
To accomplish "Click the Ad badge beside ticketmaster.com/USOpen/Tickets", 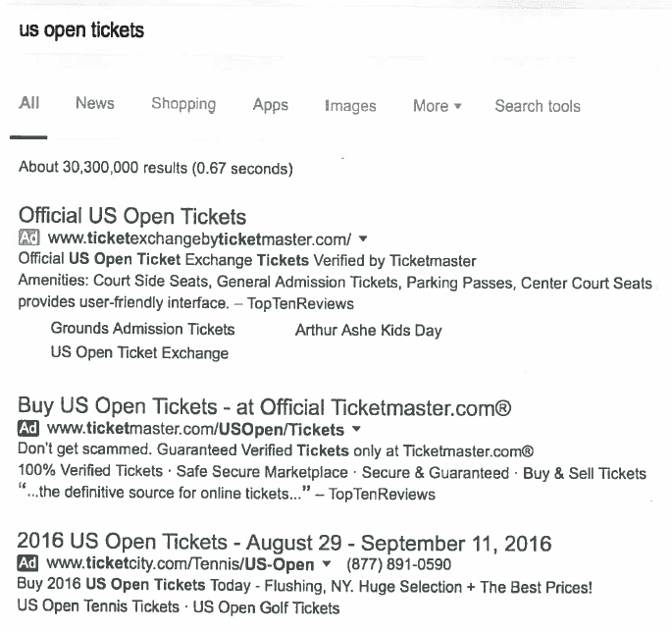I will (28, 428).
